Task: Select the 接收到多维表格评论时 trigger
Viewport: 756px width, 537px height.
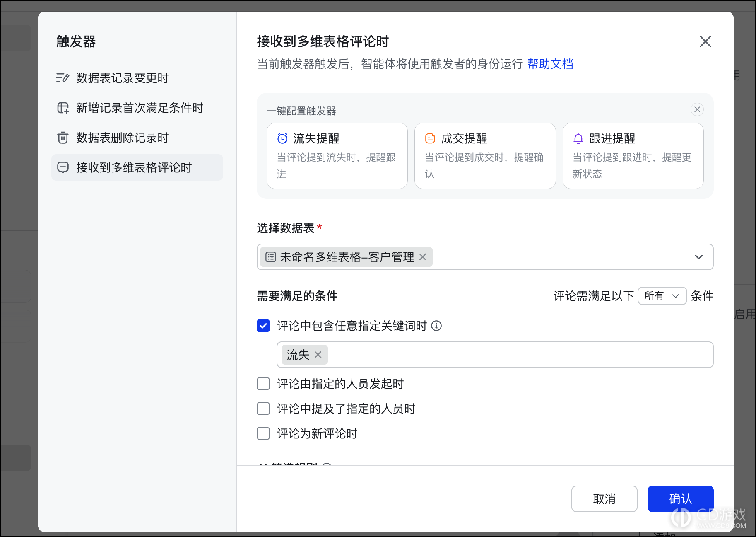Action: pos(137,167)
